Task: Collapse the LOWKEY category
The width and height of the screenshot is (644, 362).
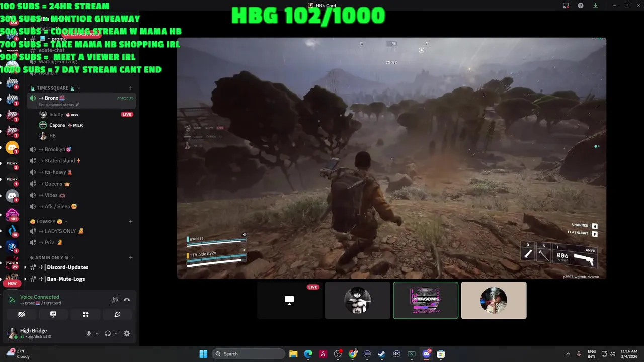Action: pos(49,221)
